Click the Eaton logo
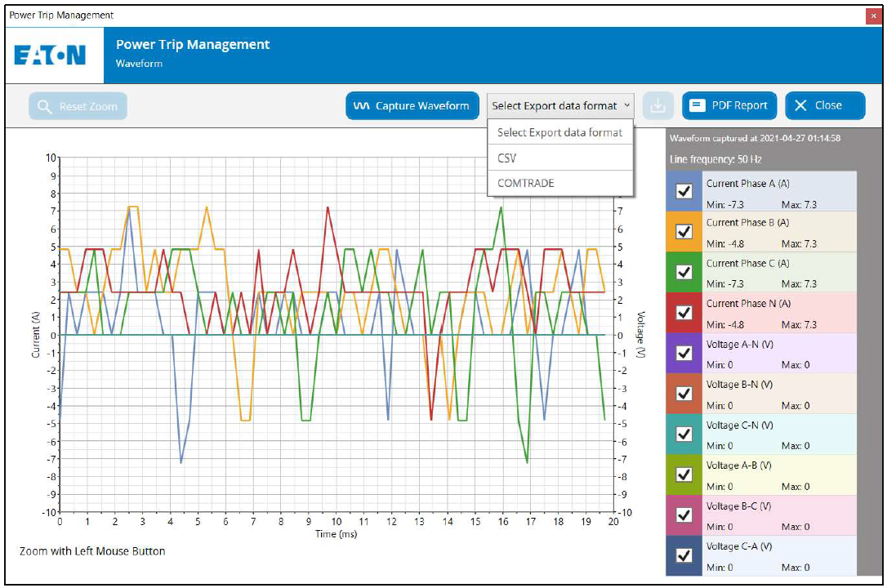The image size is (887, 588). pos(51,56)
